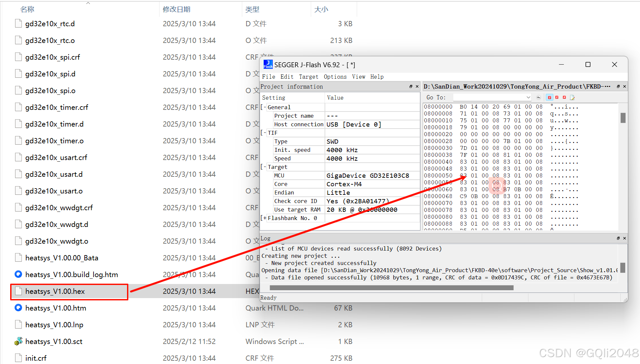Click the go-back arrow beside Go To
The width and height of the screenshot is (640, 364).
pyautogui.click(x=539, y=97)
